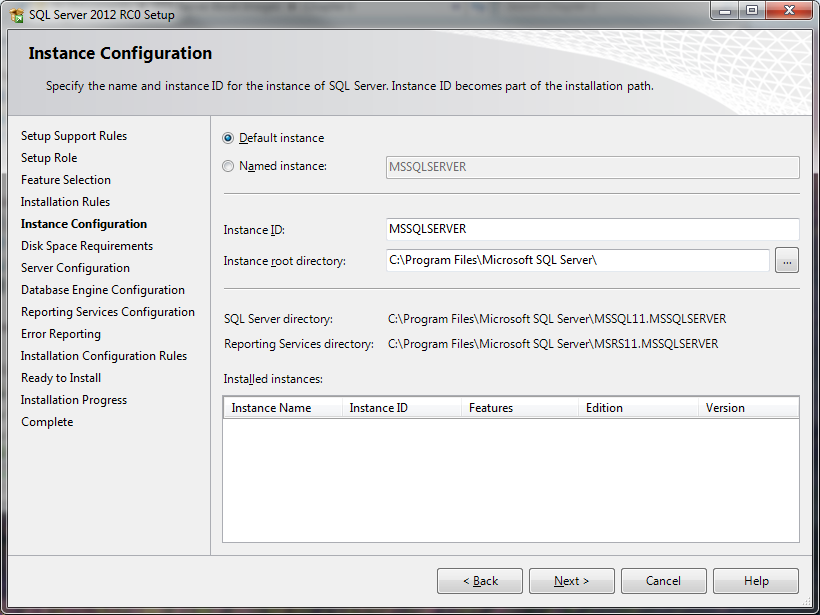Go to the Next setup step
The width and height of the screenshot is (820, 615).
[572, 581]
